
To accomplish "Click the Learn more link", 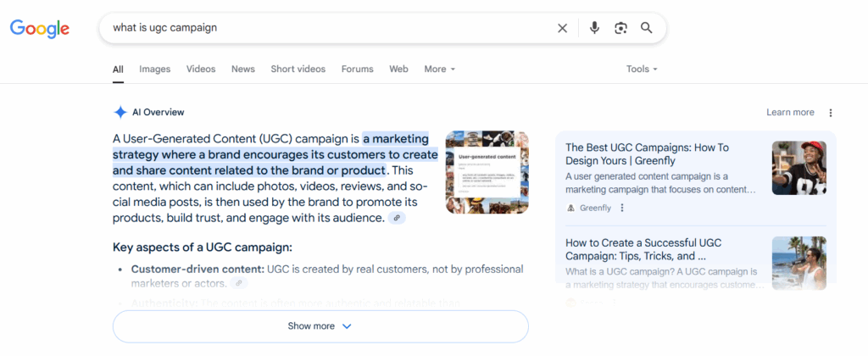I will tap(790, 113).
